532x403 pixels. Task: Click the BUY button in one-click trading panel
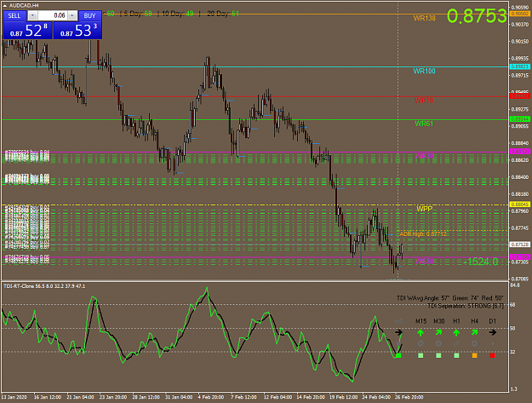pos(89,15)
